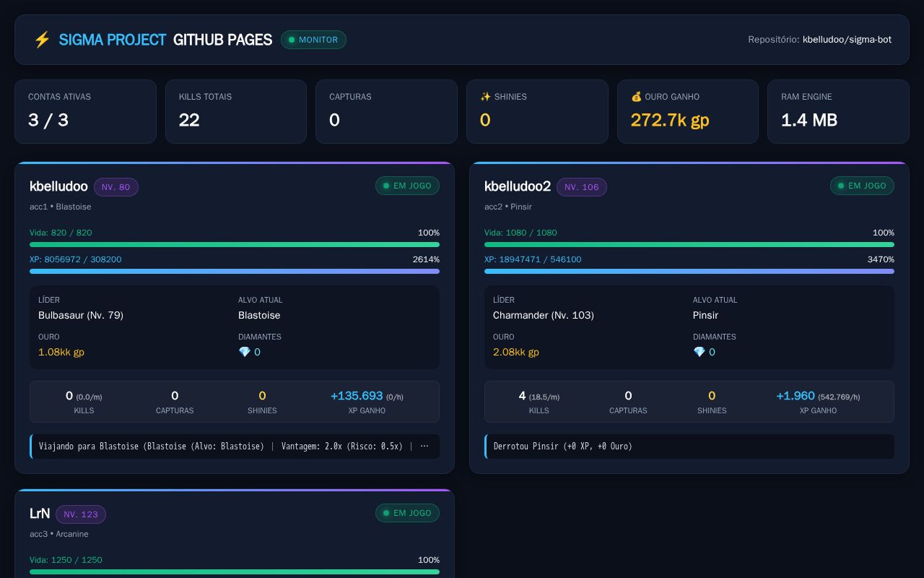The height and width of the screenshot is (578, 924).
Task: Click the Bulbasaur (Nv. 79) leader text
Action: click(x=81, y=315)
